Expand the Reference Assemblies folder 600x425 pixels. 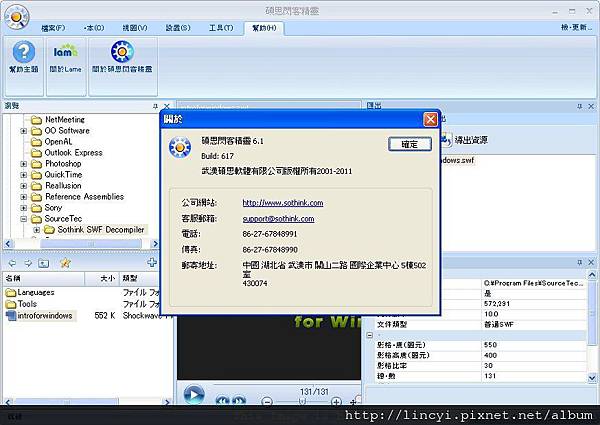coord(23,197)
